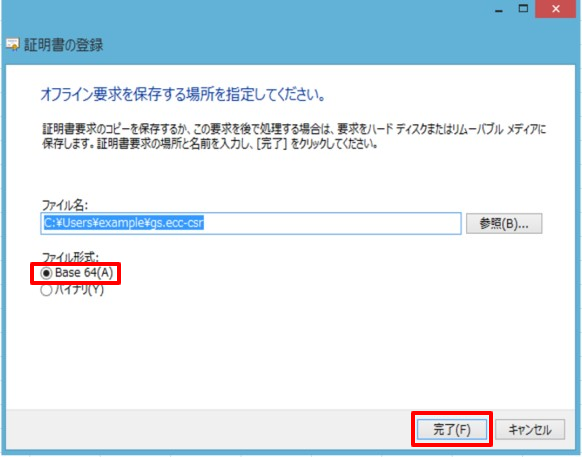This screenshot has height=457, width=582.
Task: Click the certificate icon in title bar
Action: pos(13,45)
